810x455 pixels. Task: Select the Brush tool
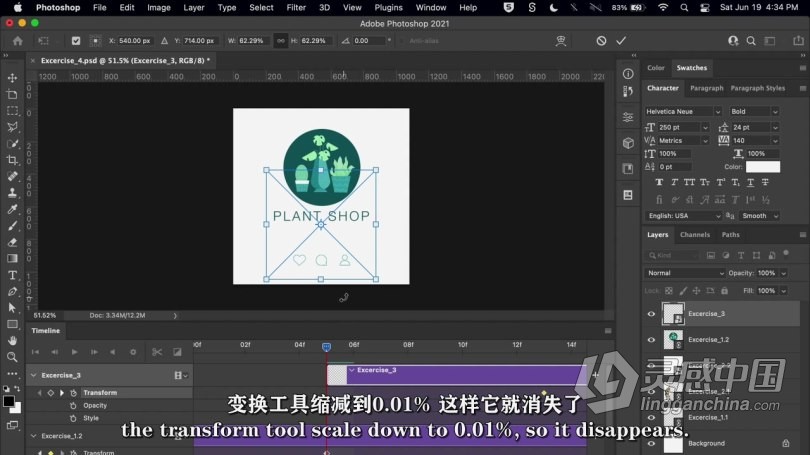(x=12, y=226)
